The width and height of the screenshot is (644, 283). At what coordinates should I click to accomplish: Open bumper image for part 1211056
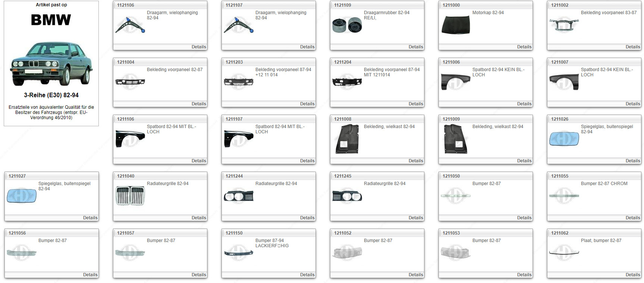21,253
